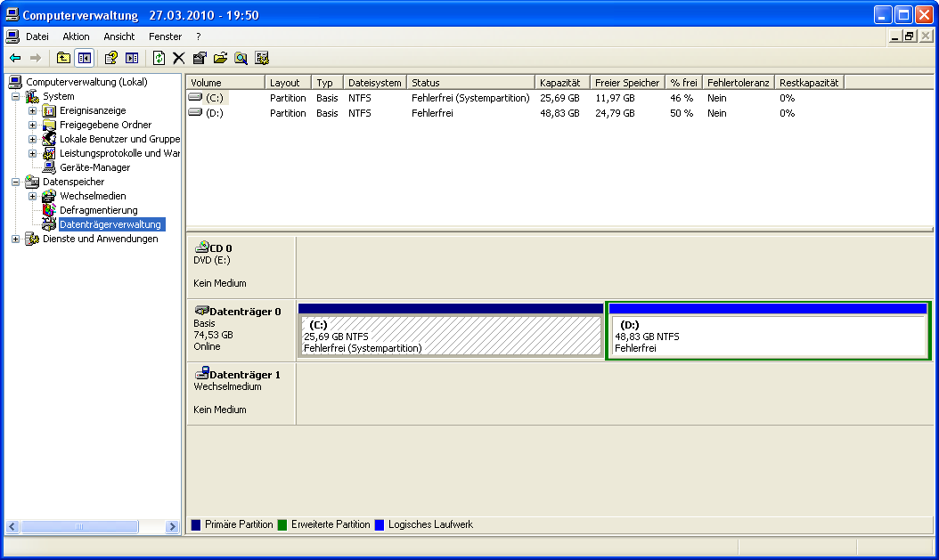The height and width of the screenshot is (560, 939).
Task: Click the grayed Forward arrow icon
Action: coord(36,58)
